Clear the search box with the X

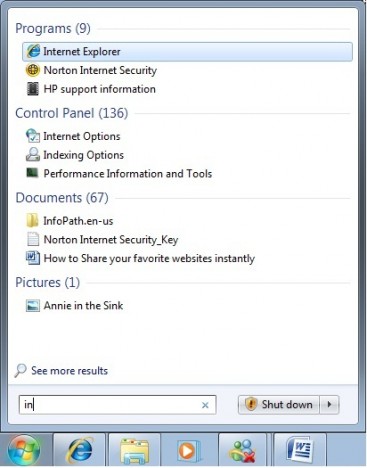[x=205, y=405]
